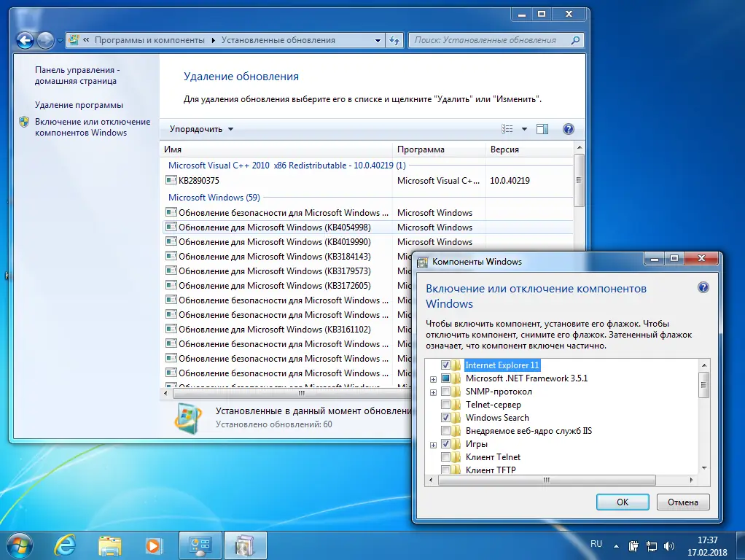The width and height of the screenshot is (745, 560).
Task: Toggle the preview pane icon
Action: pos(542,129)
